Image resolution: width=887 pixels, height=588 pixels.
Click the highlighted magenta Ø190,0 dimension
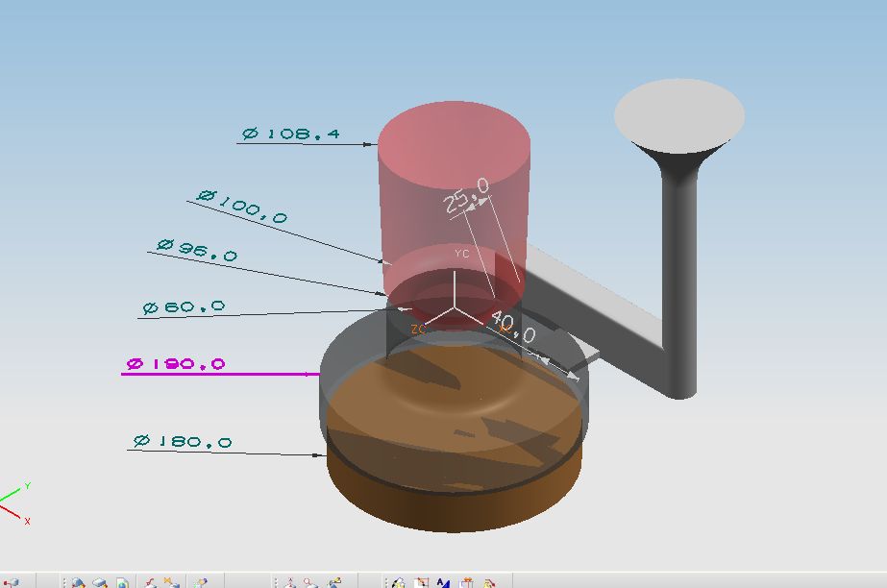pos(176,363)
